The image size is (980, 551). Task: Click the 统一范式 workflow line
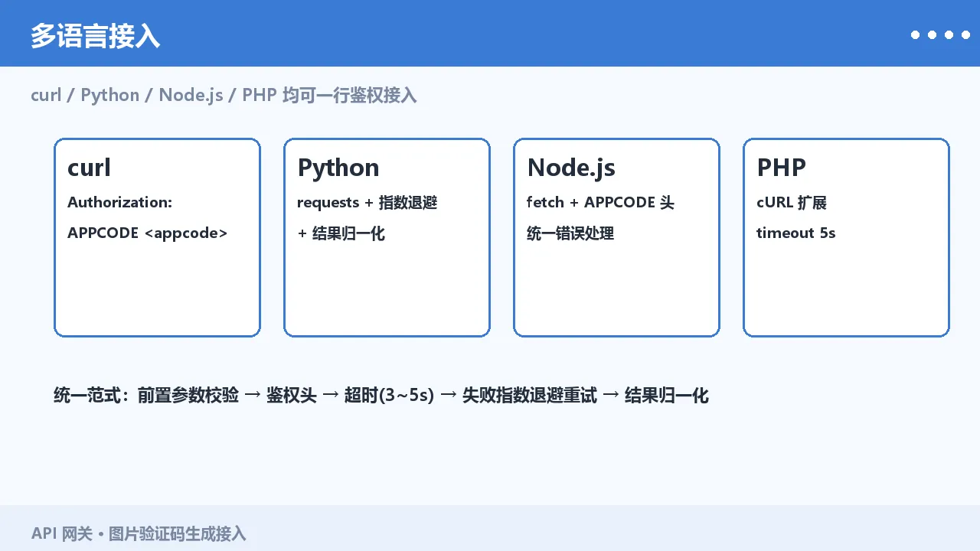click(381, 395)
